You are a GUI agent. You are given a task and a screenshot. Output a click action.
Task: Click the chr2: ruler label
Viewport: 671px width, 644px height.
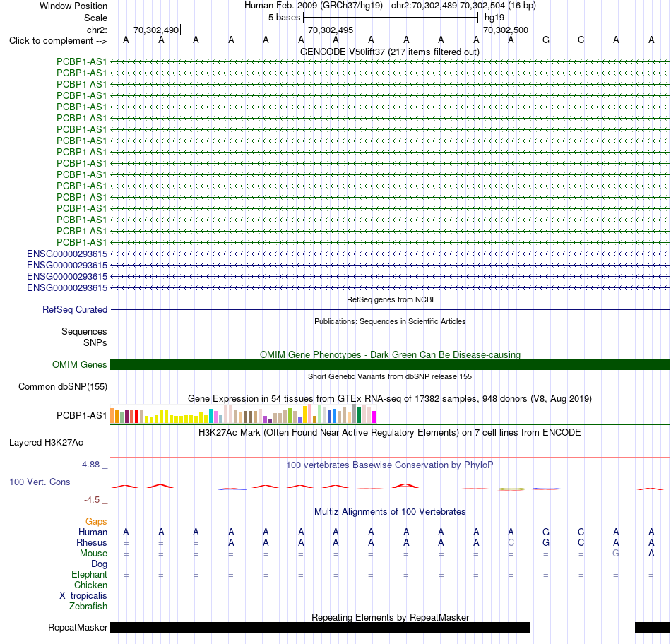(x=97, y=30)
